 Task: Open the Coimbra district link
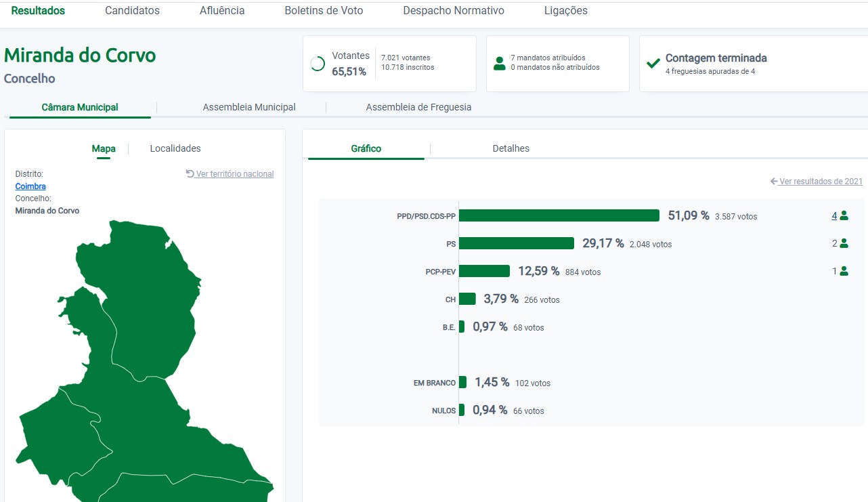[30, 186]
